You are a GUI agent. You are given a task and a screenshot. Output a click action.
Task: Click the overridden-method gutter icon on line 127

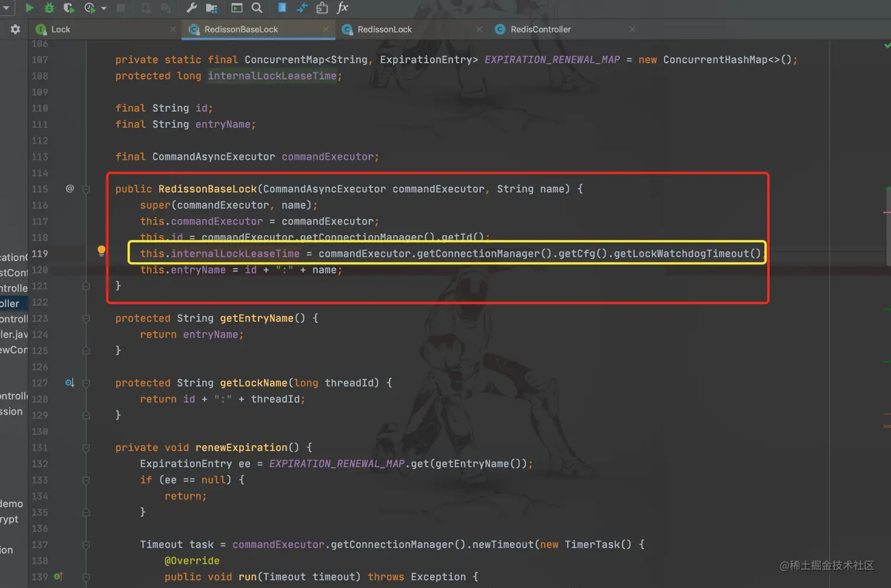click(70, 383)
